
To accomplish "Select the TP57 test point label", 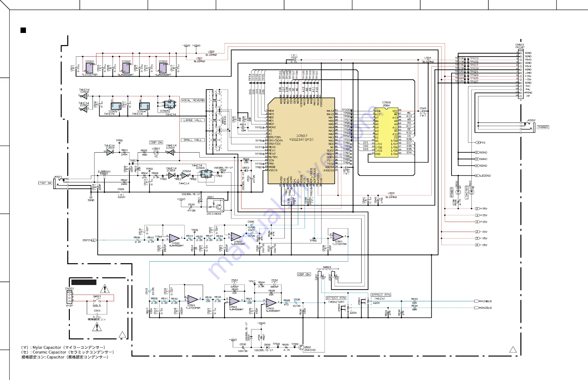I will 133,161.
